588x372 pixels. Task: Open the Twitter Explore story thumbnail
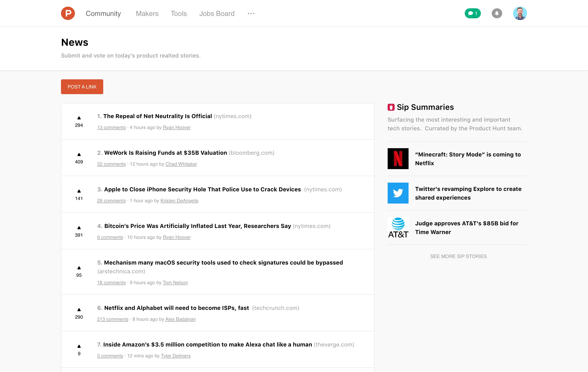pos(398,193)
